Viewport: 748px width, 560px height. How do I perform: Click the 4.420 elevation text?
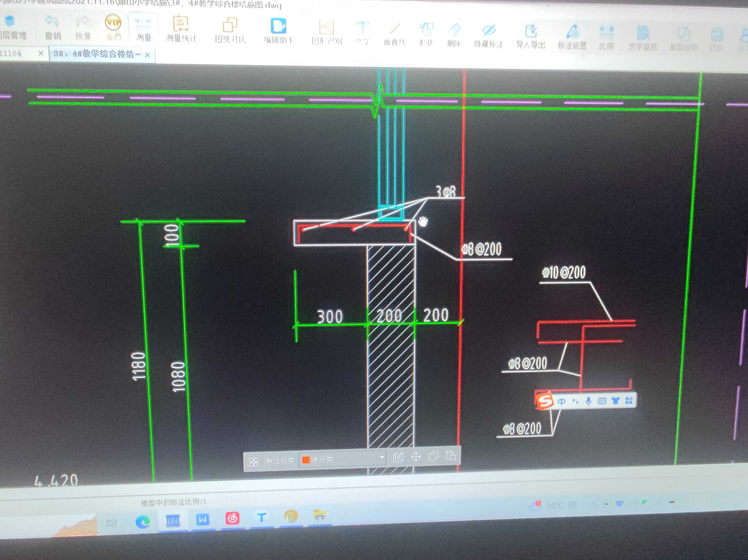56,481
